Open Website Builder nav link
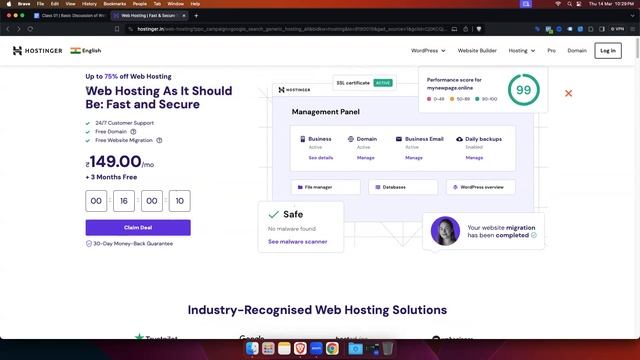 [477, 51]
